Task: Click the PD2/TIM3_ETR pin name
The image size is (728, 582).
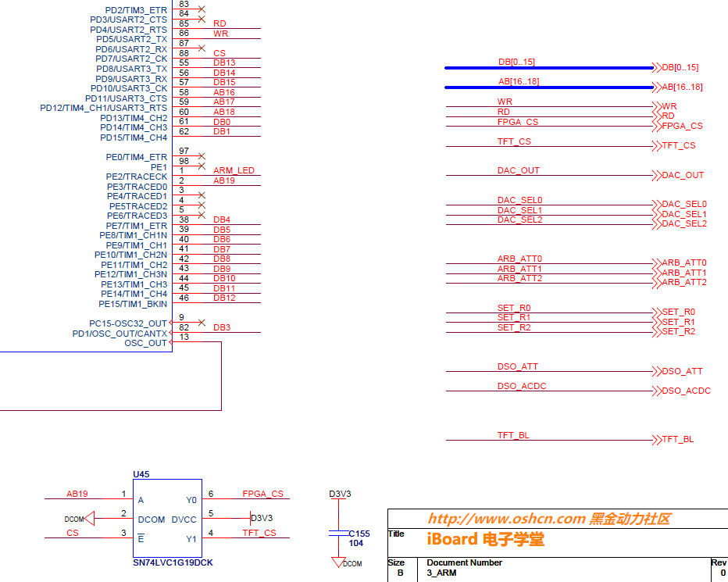Action: [x=136, y=10]
